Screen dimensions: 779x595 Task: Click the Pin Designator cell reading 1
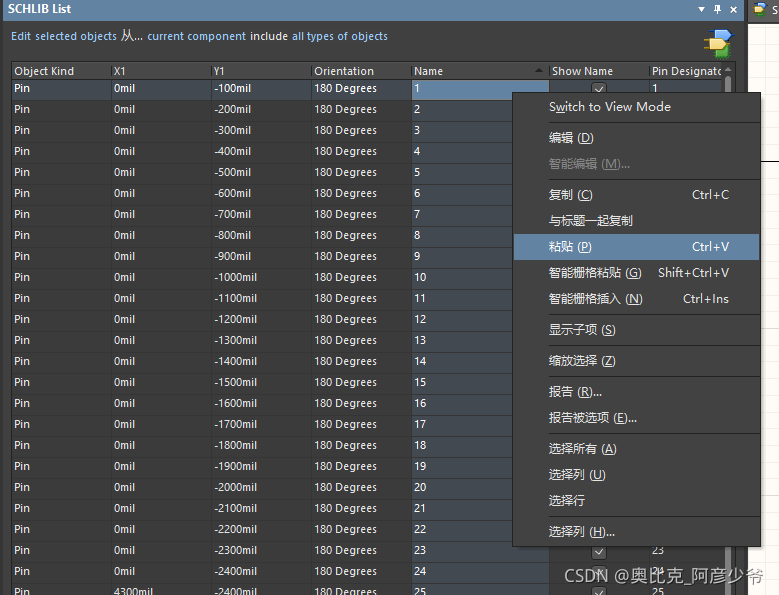click(x=686, y=86)
